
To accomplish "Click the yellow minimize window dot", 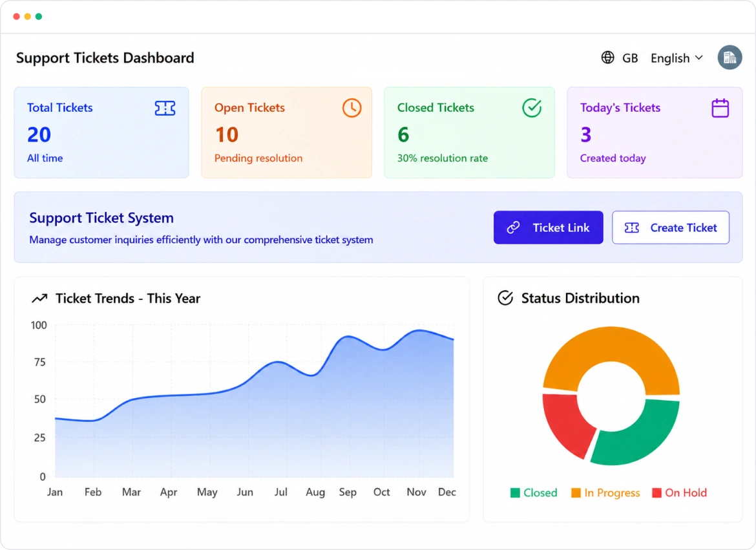I will click(28, 16).
